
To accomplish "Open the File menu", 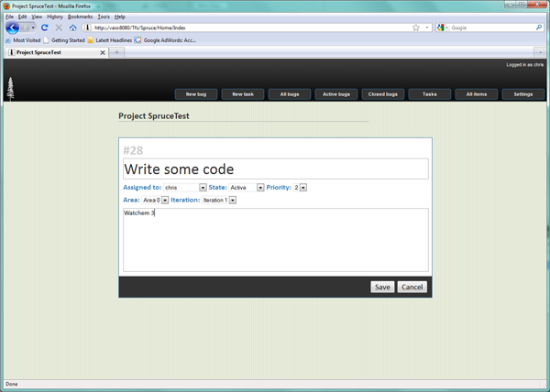I will [x=9, y=16].
